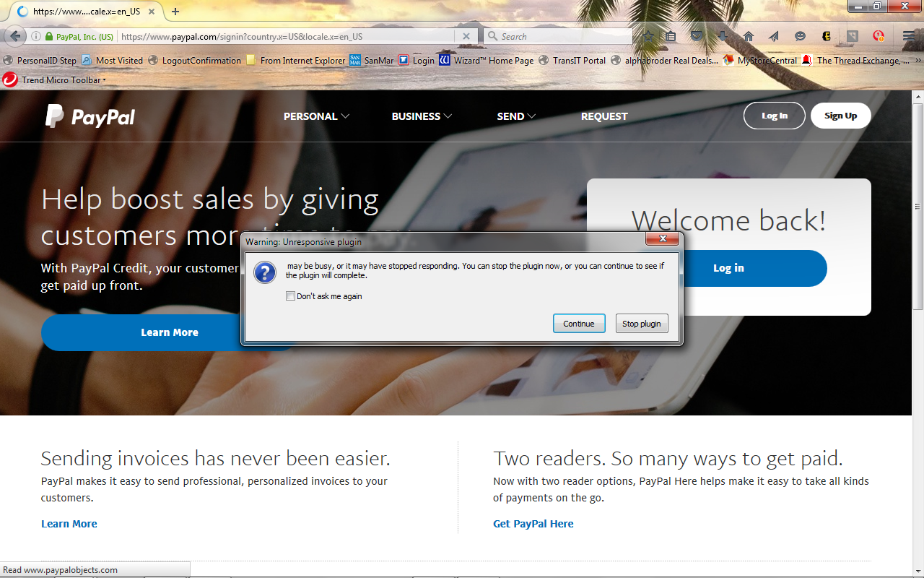Viewport: 924px width, 578px height.
Task: Expand the PERSONAL menu
Action: [316, 116]
